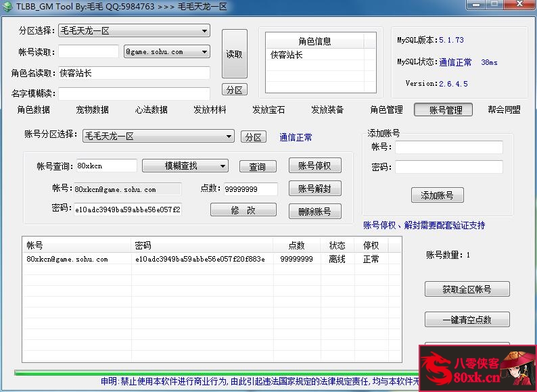Click the 密码 column header in the table
Viewport: 537px width, 392px height.
point(202,245)
